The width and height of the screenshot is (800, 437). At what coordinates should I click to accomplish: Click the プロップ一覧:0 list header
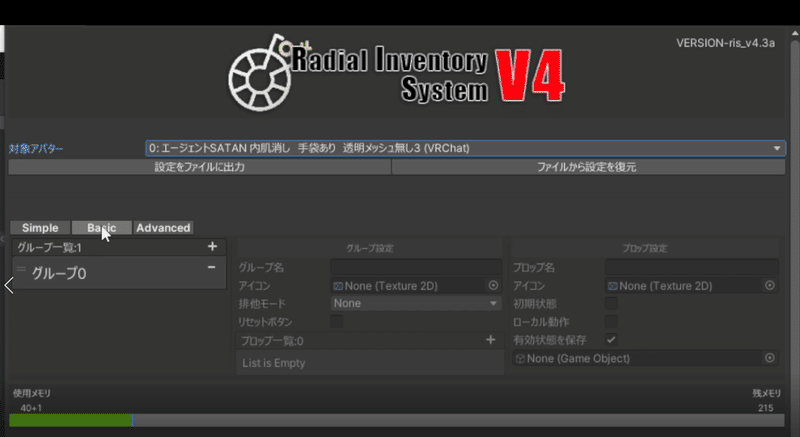370,341
